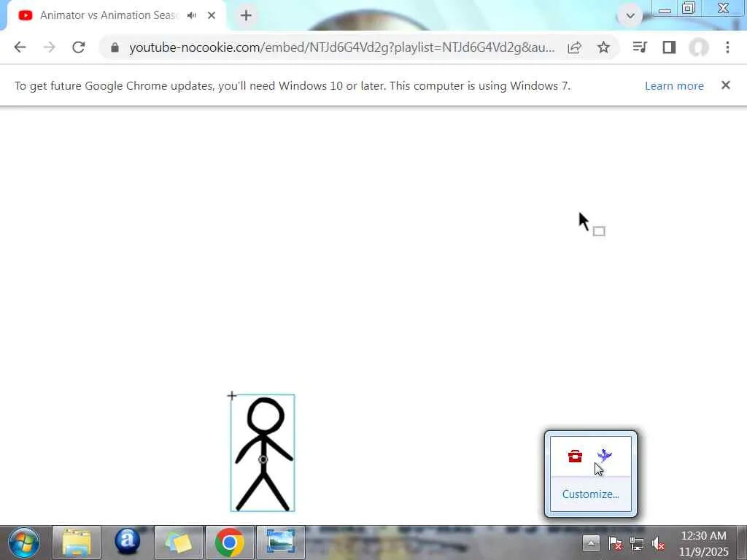Click the Show desktop strip after the clock
The width and height of the screenshot is (747, 560).
(742, 542)
